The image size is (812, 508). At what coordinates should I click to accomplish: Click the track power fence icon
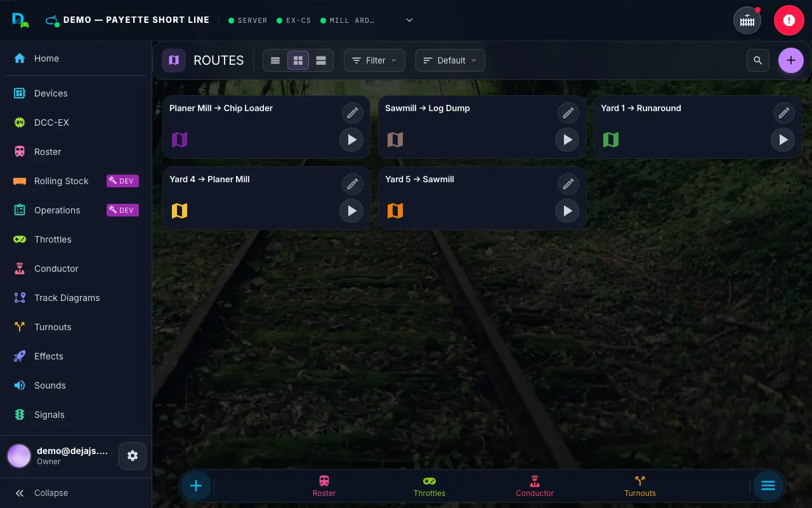tap(747, 20)
